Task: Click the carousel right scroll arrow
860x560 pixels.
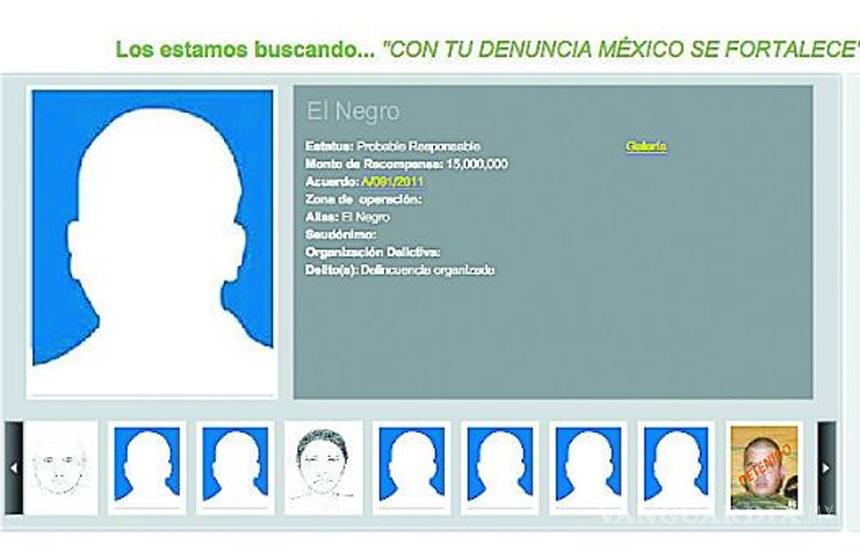Action: tap(826, 468)
